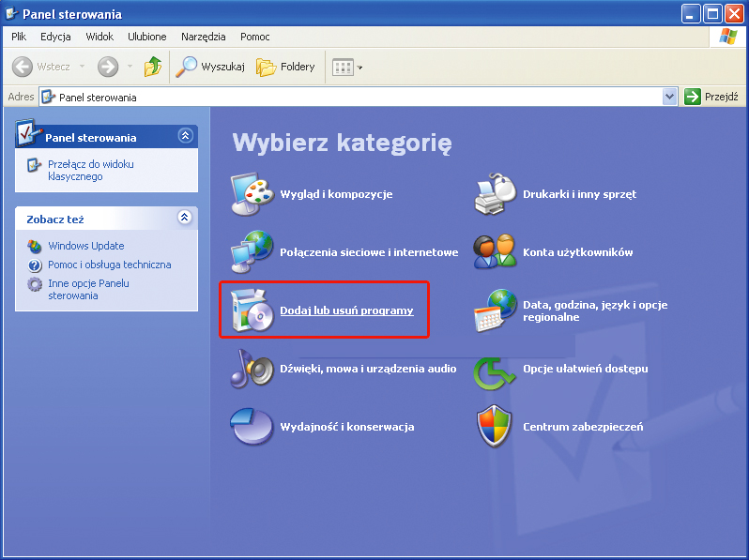749x560 pixels.
Task: Click the Drukarki i inny sprzęt printer icon
Action: [x=495, y=194]
